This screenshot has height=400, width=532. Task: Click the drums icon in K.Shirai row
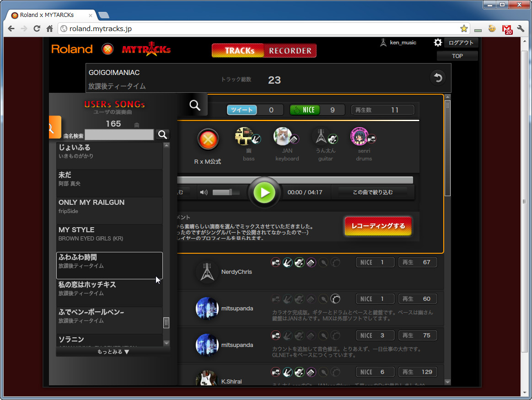(x=276, y=372)
